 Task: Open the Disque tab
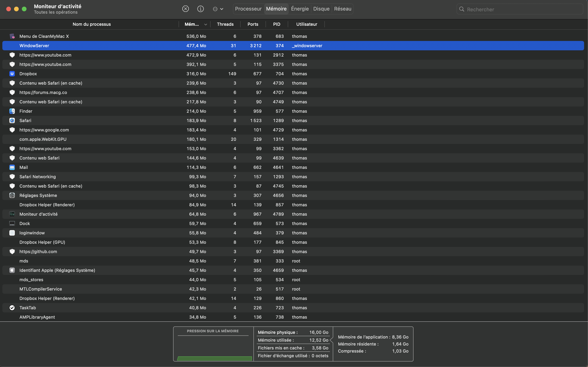[x=321, y=9]
